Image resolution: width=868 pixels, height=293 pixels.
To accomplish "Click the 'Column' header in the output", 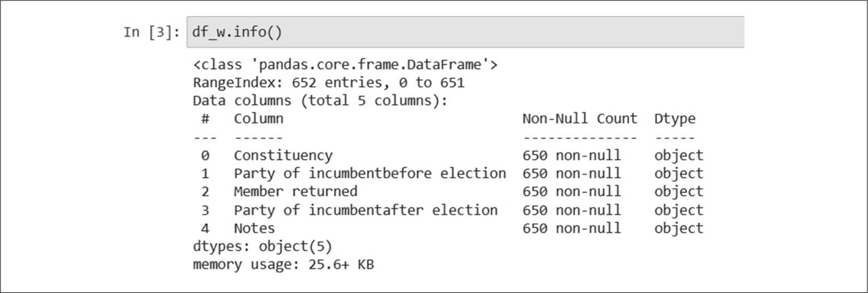I will click(x=258, y=118).
